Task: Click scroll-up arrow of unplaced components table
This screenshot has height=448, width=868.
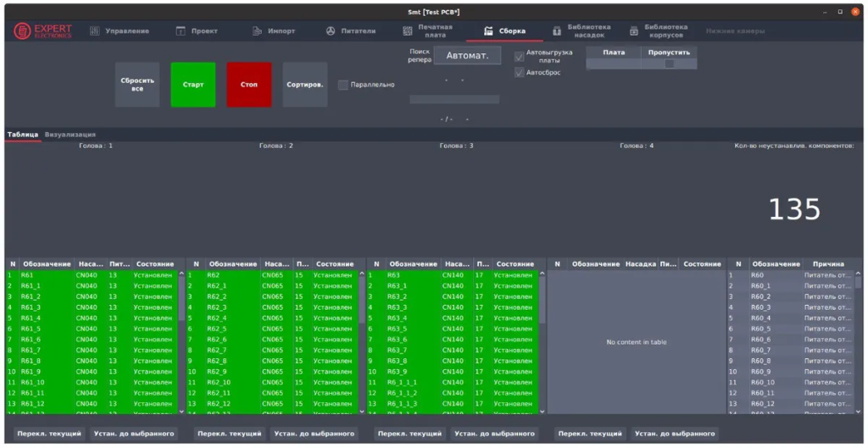Action: point(858,274)
